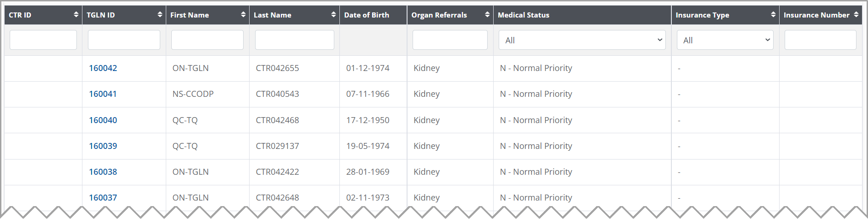Open TGLN ID 160042 record link
Image resolution: width=868 pixels, height=219 pixels.
click(x=103, y=68)
